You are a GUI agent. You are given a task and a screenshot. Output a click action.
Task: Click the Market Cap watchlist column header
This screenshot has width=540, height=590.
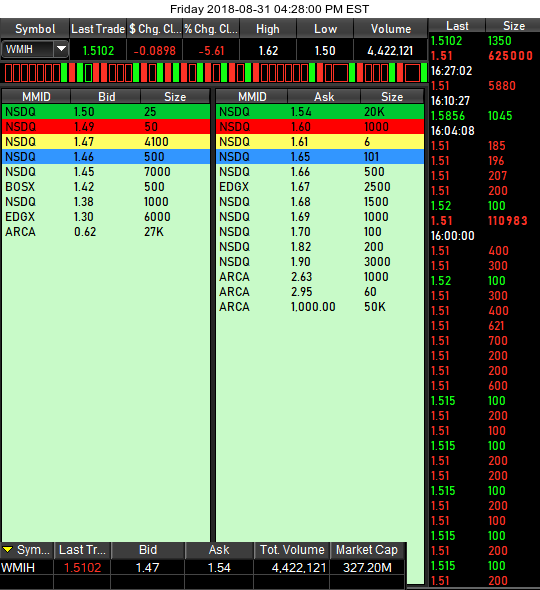coord(367,550)
